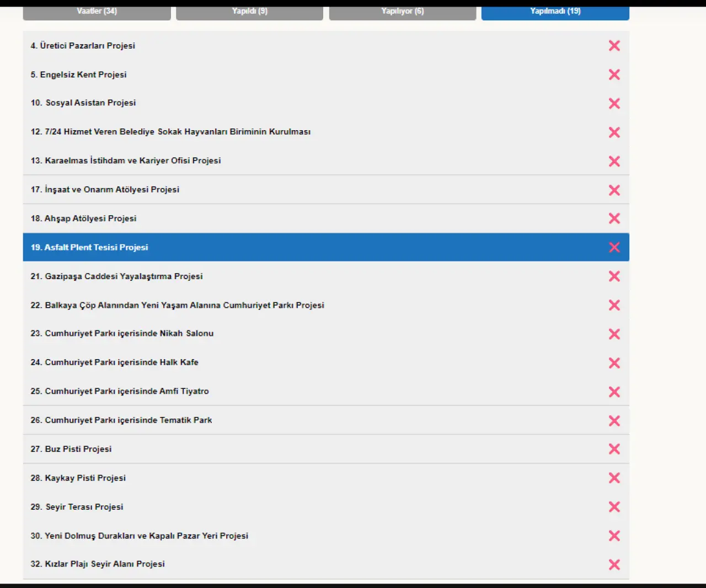Click the Yapılmadı (19) tab

click(555, 12)
